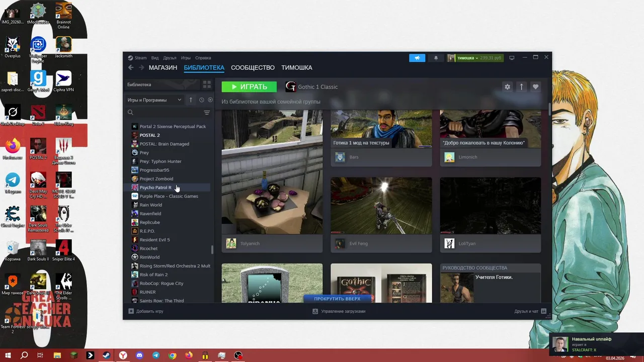This screenshot has width=644, height=362.
Task: Click the upward arrow icon beside the settings gear
Action: coord(521,87)
